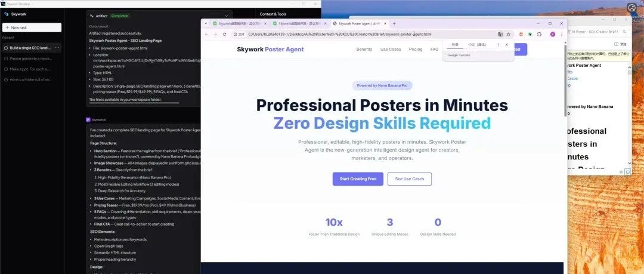Close the Skywork Poster Agent tab
644x274 pixels.
pyautogui.click(x=386, y=24)
